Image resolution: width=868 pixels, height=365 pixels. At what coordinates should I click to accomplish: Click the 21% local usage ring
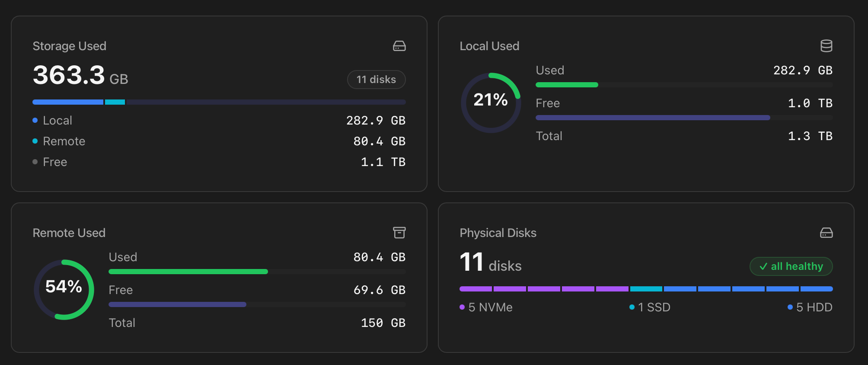point(491,103)
